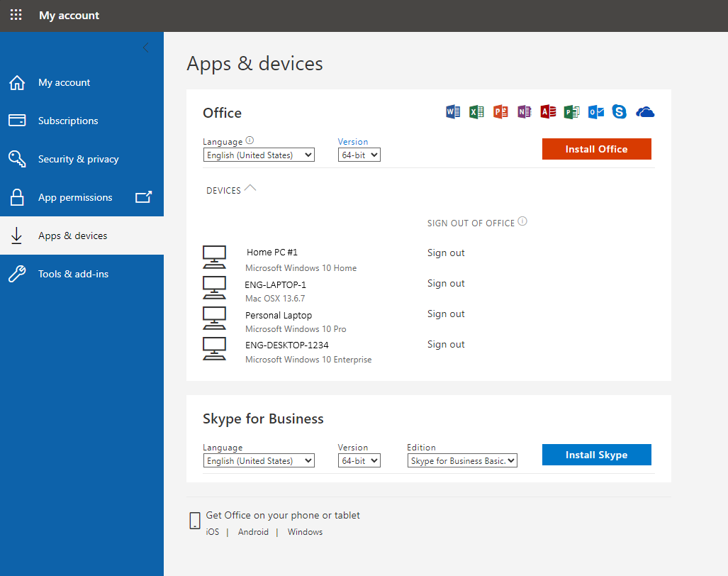Click the Mac OSX 13.6.7 text
Screen dimensions: 728x576
tap(275, 298)
